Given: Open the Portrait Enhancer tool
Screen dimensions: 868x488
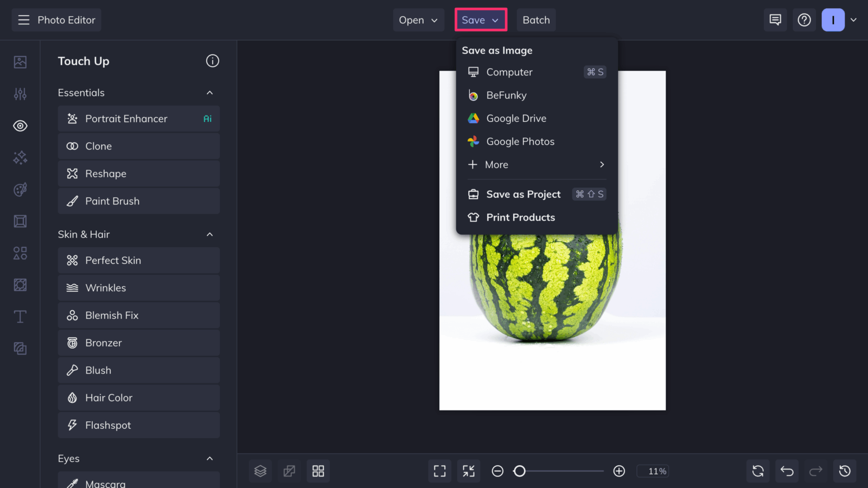Looking at the screenshot, I should [x=139, y=119].
